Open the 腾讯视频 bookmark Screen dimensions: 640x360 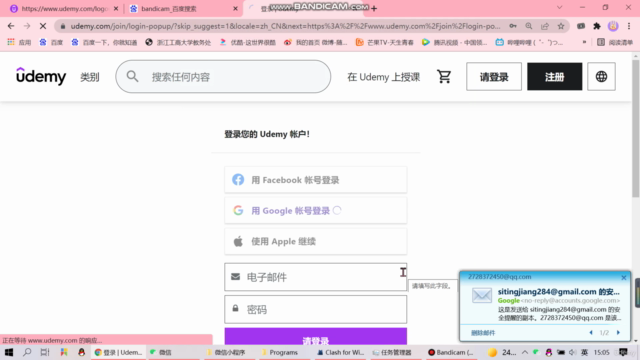coord(454,42)
